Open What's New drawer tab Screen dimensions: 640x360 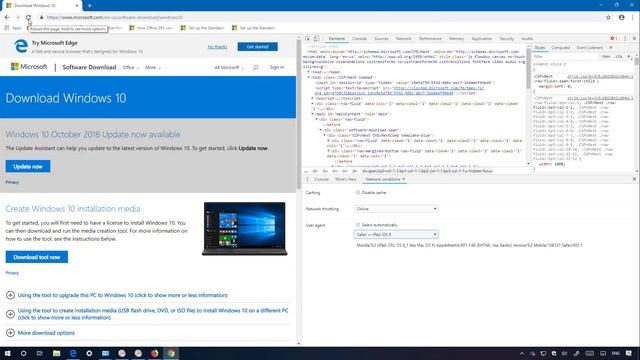pyautogui.click(x=345, y=179)
